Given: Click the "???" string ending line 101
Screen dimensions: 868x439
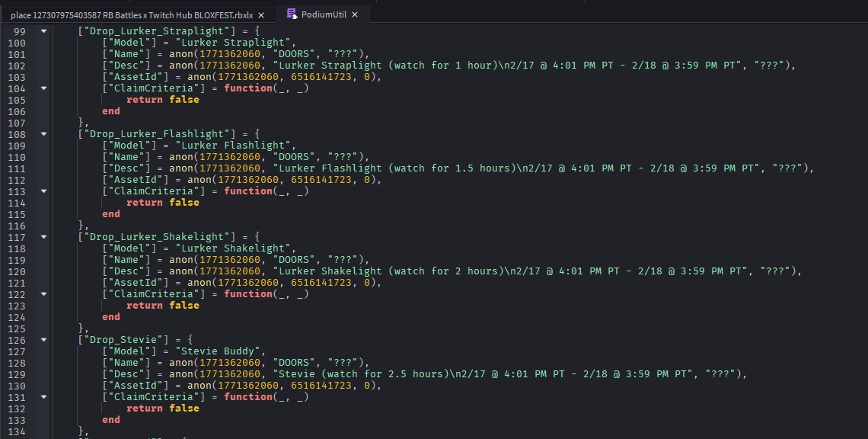Looking at the screenshot, I should coord(343,54).
